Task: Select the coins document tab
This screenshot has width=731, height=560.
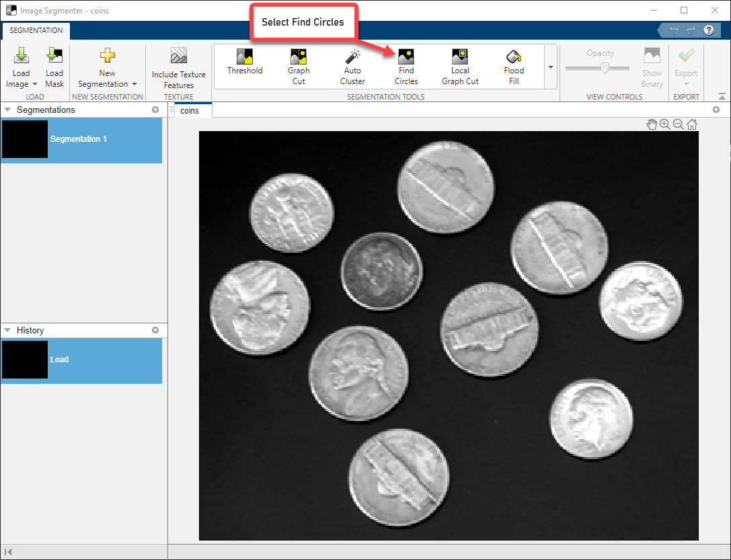Action: click(x=190, y=110)
